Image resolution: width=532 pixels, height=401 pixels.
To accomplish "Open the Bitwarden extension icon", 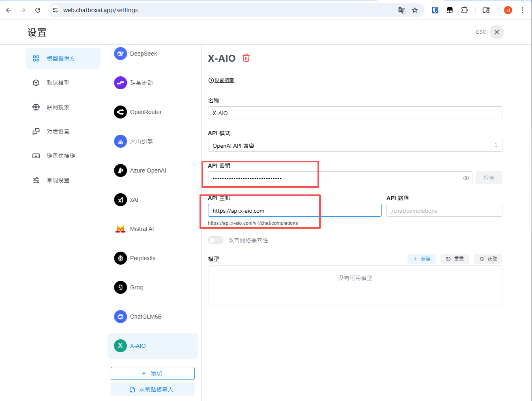I will coord(435,10).
